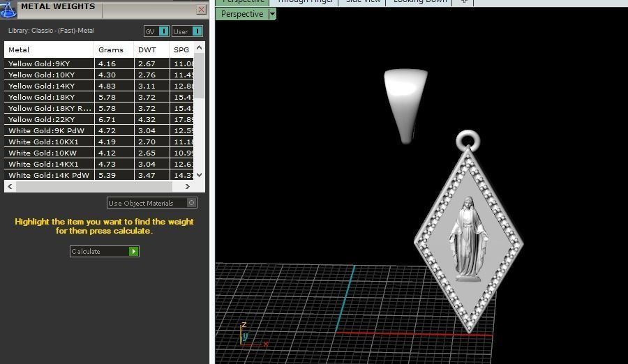628x364 pixels.
Task: Click the pendant's bail loop
Action: (468, 140)
